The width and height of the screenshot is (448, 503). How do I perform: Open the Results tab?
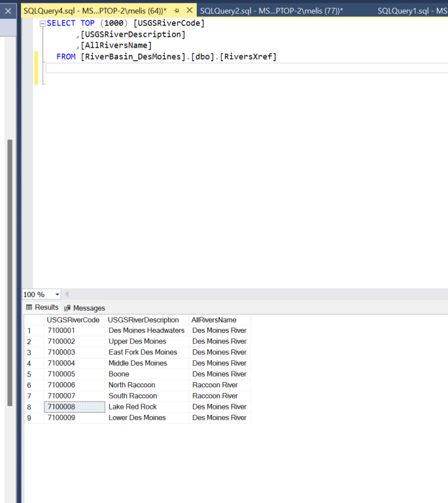click(43, 307)
